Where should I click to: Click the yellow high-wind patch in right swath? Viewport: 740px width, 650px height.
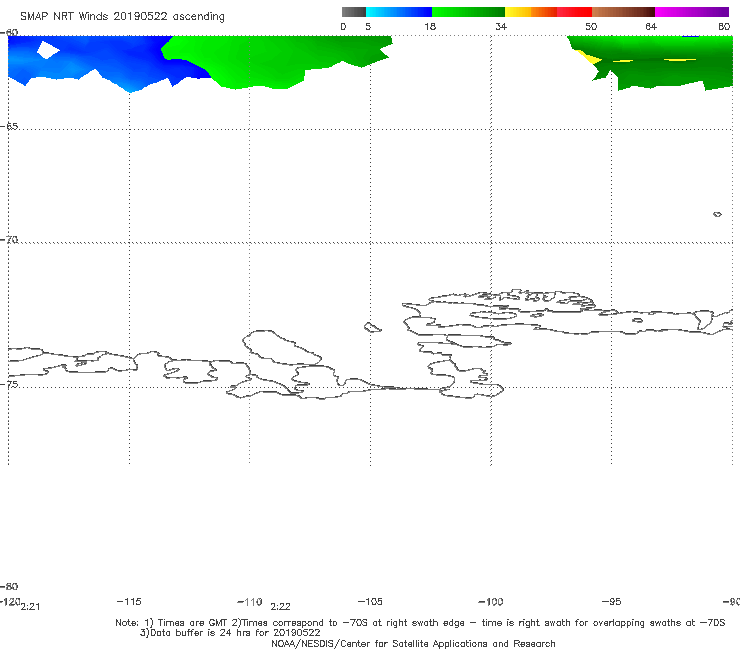click(589, 58)
